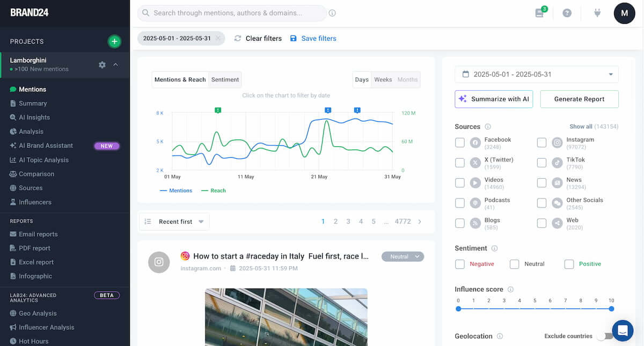Viewport: 644px width, 346px height.
Task: Enable the TikTok sources checkbox
Action: click(x=541, y=163)
